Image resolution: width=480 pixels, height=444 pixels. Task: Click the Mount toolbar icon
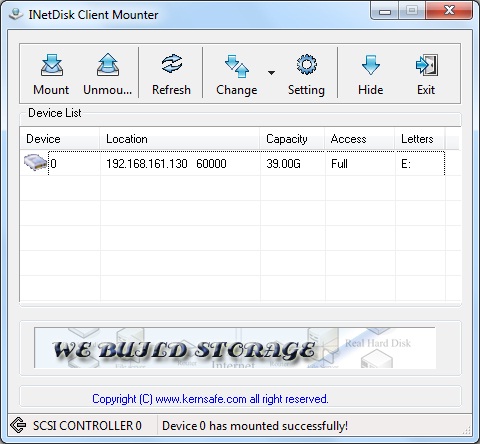click(51, 65)
